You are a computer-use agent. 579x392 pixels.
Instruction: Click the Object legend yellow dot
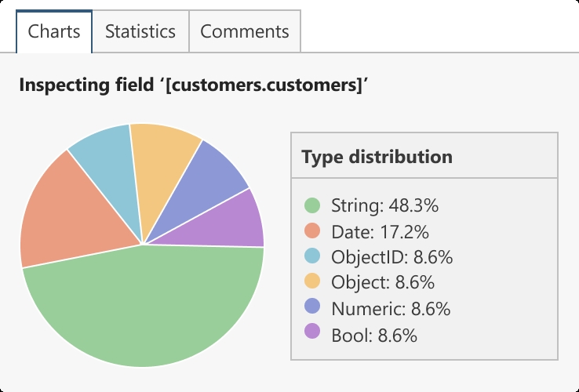(x=312, y=281)
